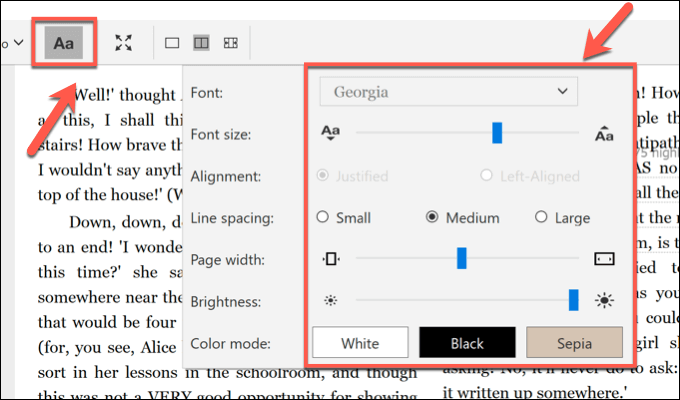Screen dimensions: 680x400
Task: Switch color mode to Black
Action: click(467, 344)
